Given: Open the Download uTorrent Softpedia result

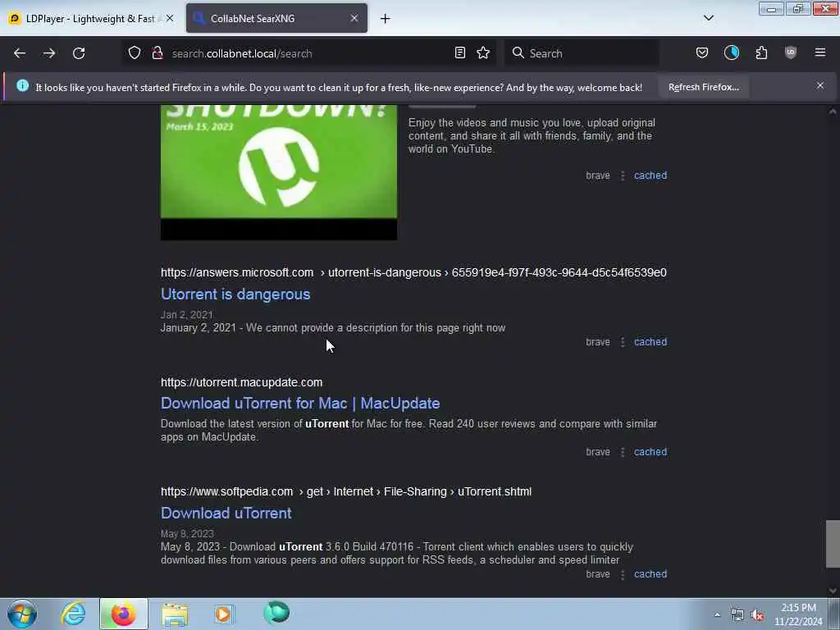Looking at the screenshot, I should tap(226, 514).
